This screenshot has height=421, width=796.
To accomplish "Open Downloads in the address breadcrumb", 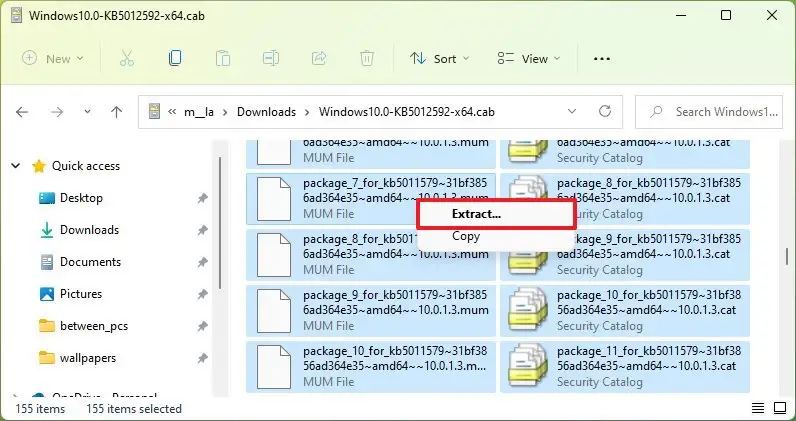I will pos(267,112).
